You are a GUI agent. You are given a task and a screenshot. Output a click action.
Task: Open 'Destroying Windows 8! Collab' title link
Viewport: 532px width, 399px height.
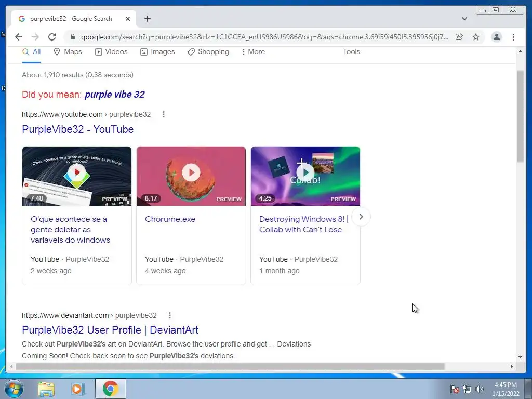coord(303,224)
